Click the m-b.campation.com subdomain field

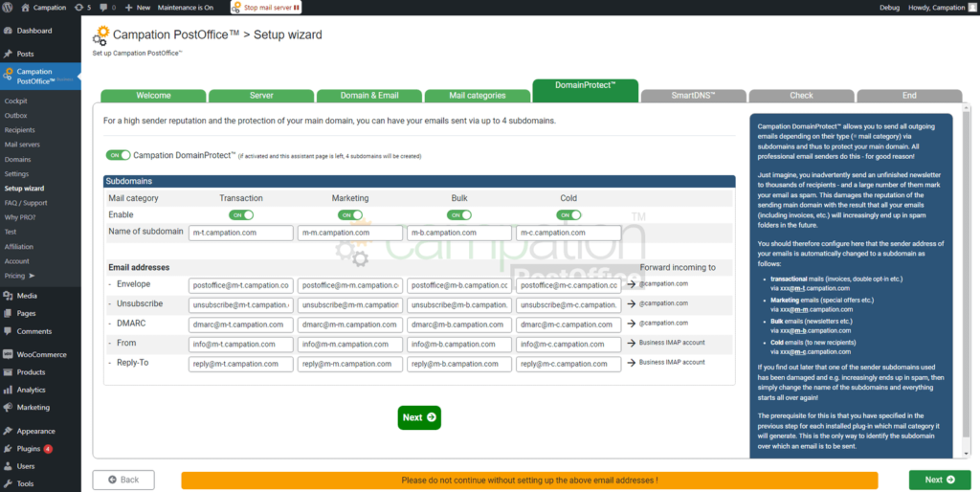tap(459, 233)
